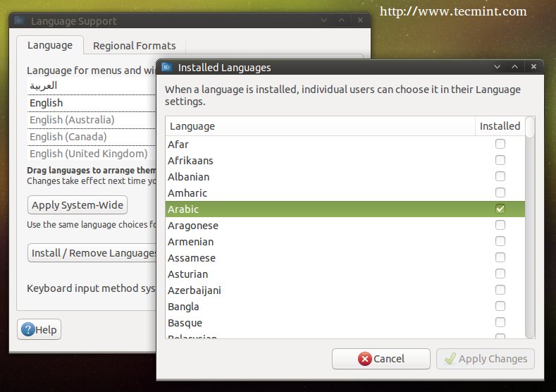Select the Basque row
The height and width of the screenshot is (392, 556).
(x=345, y=322)
